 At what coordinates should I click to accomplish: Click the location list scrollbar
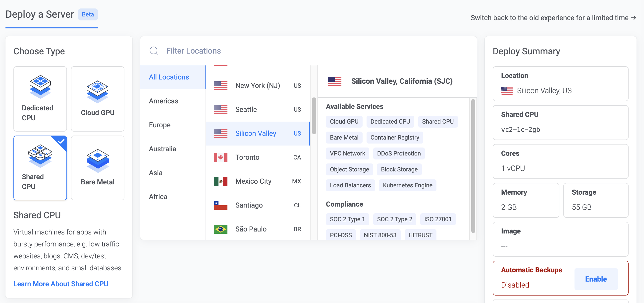click(314, 116)
